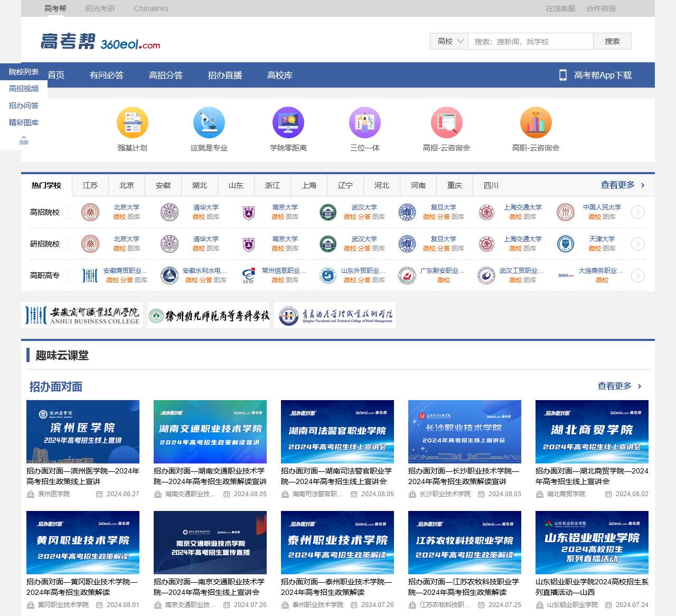Open the 强基计划 icon
This screenshot has width=676, height=616.
click(x=132, y=122)
